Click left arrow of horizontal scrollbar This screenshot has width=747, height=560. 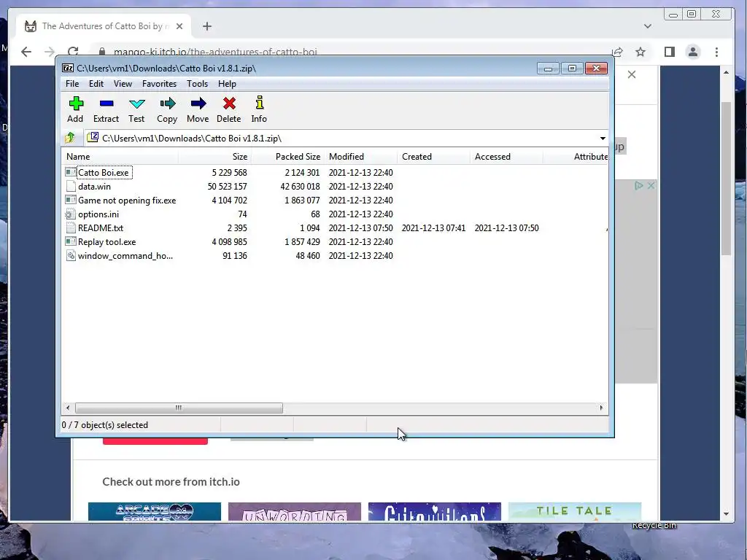click(68, 408)
